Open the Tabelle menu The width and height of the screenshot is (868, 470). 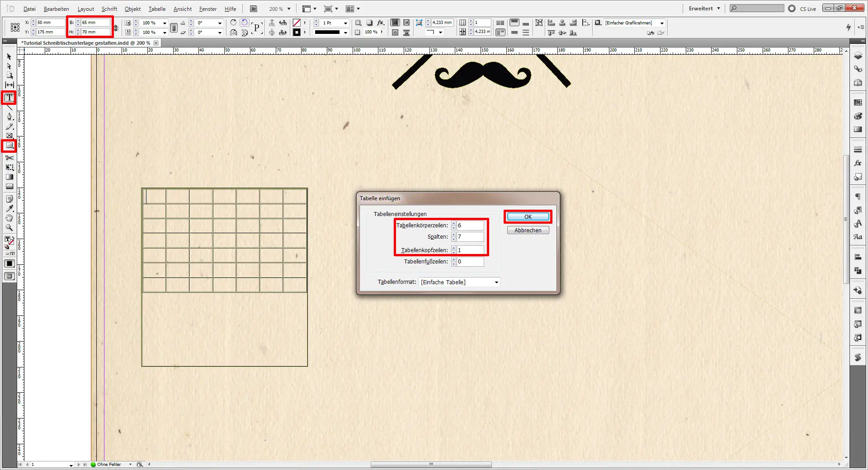[x=157, y=9]
